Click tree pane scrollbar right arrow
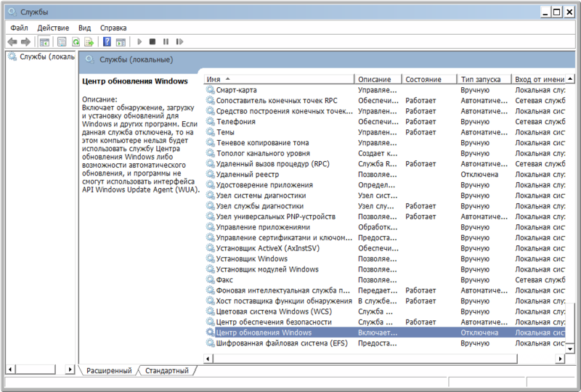 click(70, 369)
